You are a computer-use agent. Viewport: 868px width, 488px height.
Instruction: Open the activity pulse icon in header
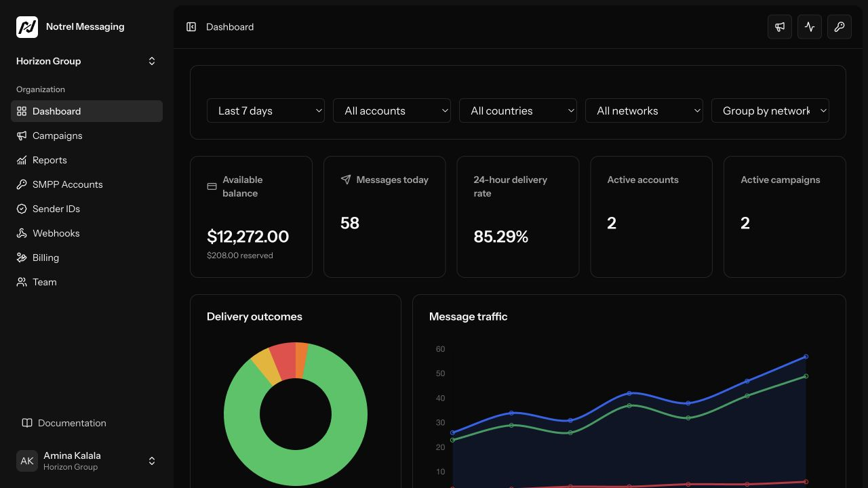pyautogui.click(x=810, y=27)
